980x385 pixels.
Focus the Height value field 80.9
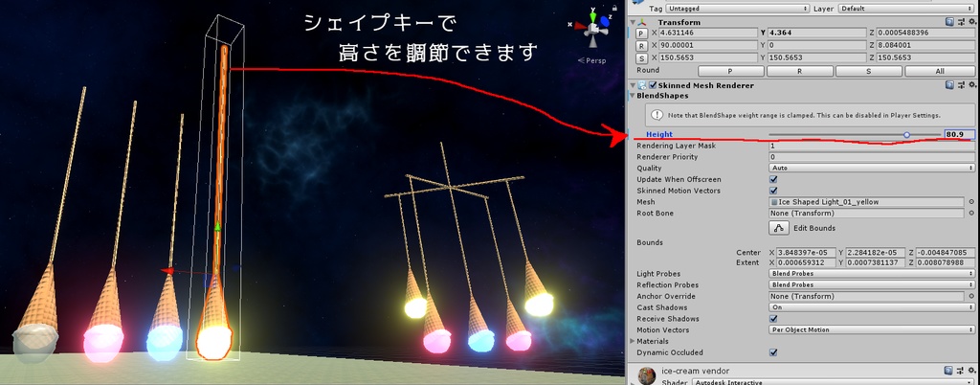click(x=959, y=134)
